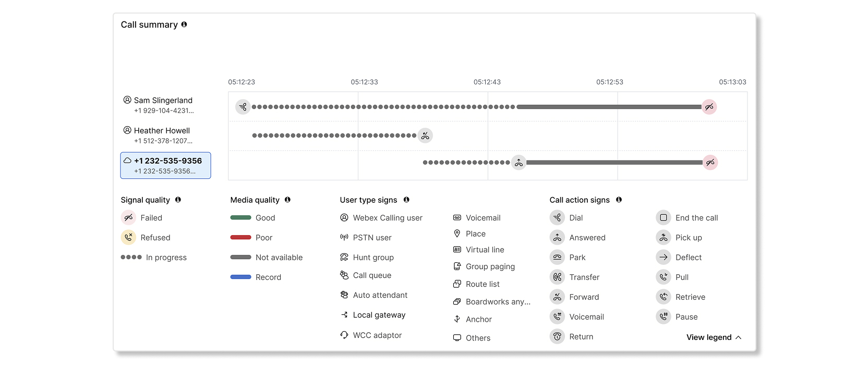Click the Refused signal quality icon
This screenshot has width=868, height=365.
point(128,238)
